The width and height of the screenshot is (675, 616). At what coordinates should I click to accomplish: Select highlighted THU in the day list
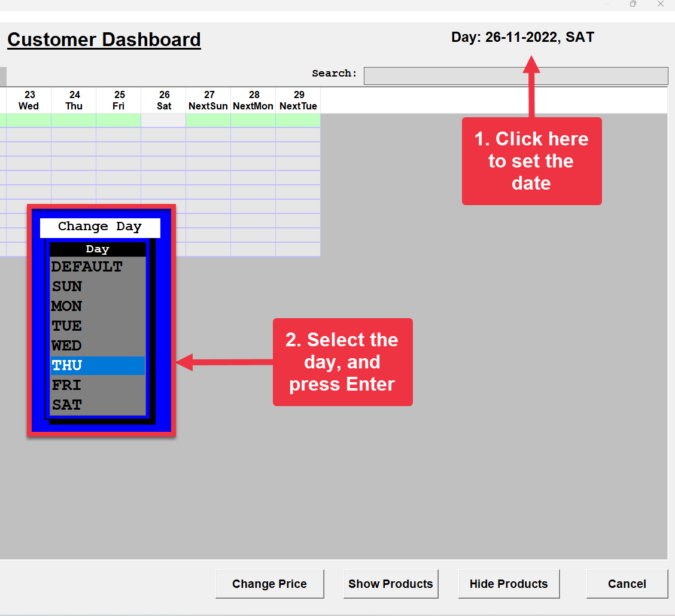point(98,365)
